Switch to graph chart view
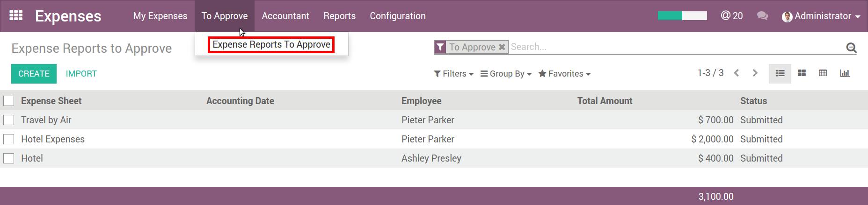Screen dimensions: 868x205 pos(845,73)
